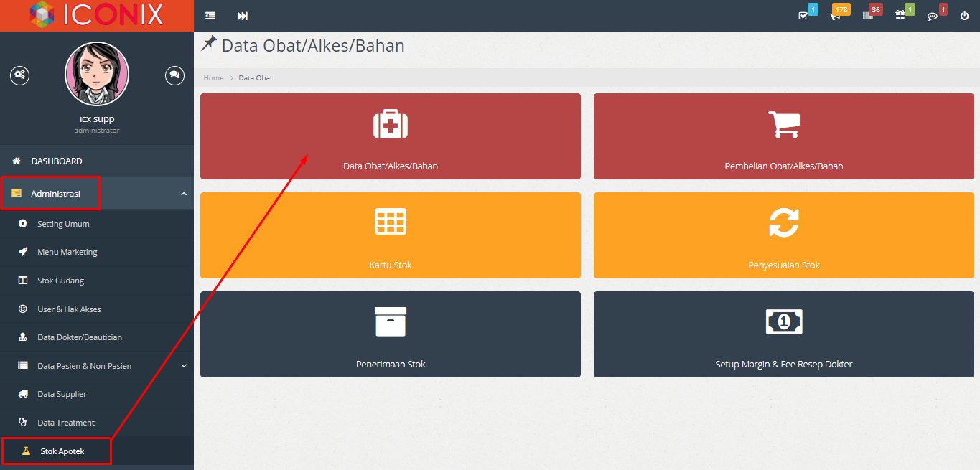Open the megaphone announcements icon

pos(836,16)
